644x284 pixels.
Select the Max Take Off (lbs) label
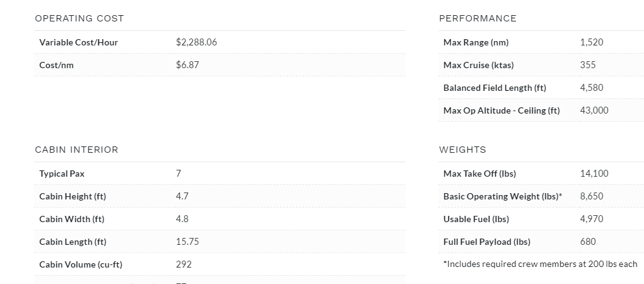tap(479, 174)
